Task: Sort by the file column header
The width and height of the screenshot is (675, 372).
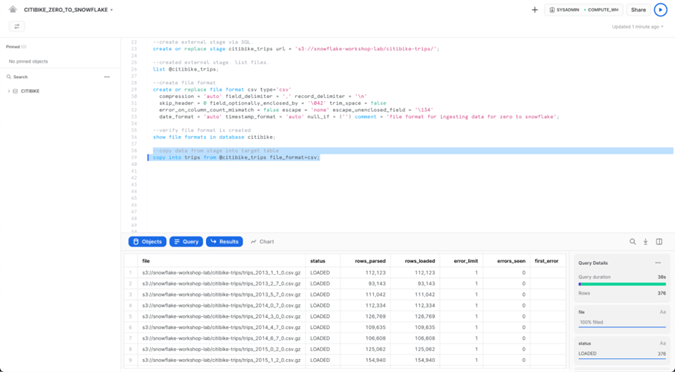Action: [x=221, y=261]
